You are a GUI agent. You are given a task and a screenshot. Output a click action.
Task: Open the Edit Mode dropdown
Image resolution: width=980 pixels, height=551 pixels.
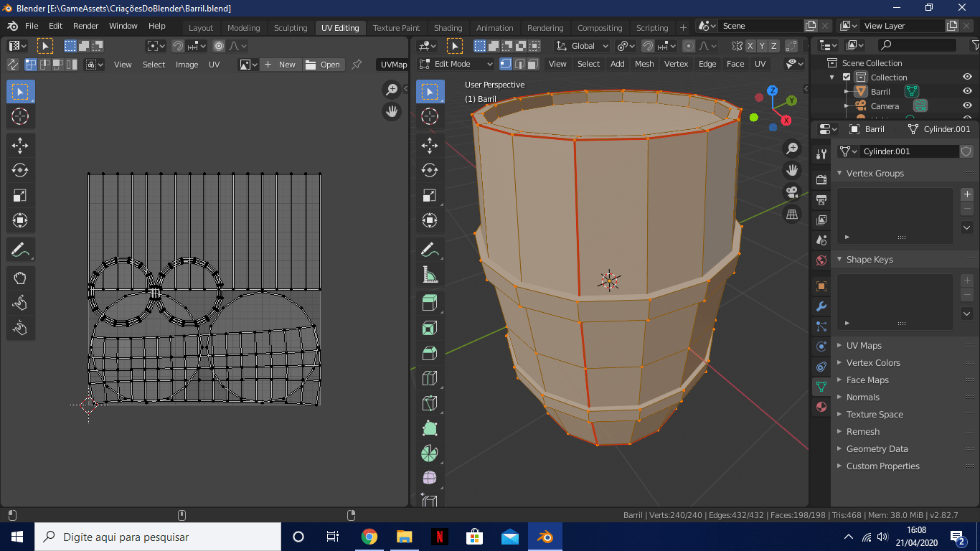pos(456,64)
